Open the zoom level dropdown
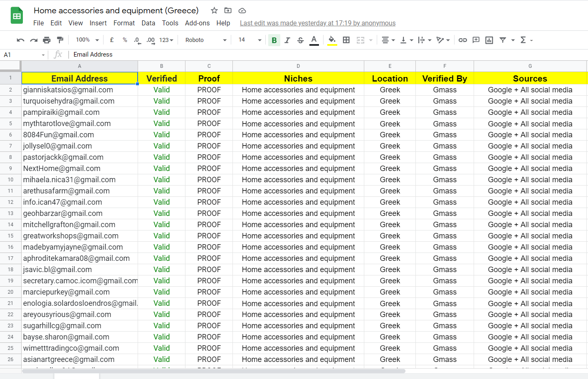 point(86,40)
